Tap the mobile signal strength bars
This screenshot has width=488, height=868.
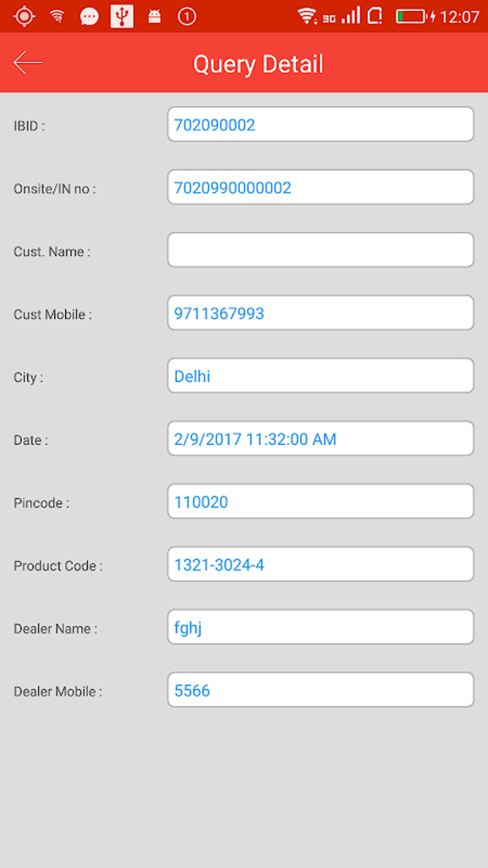click(x=351, y=16)
